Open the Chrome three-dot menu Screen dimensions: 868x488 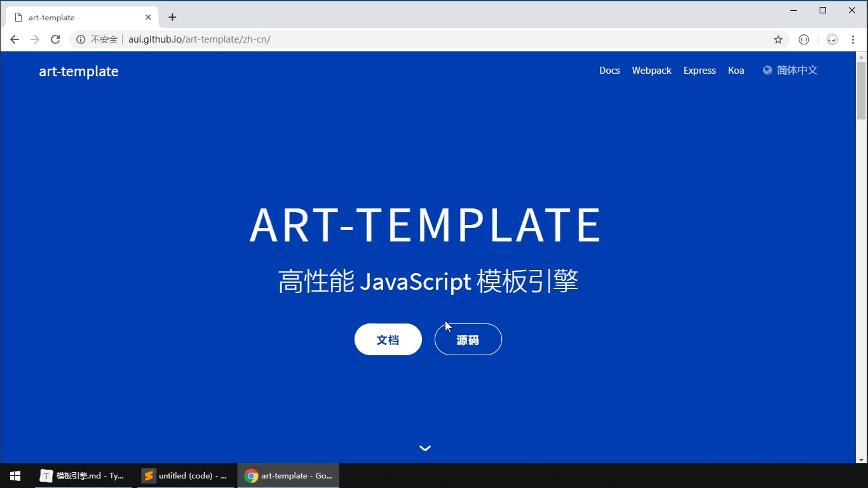pyautogui.click(x=853, y=39)
